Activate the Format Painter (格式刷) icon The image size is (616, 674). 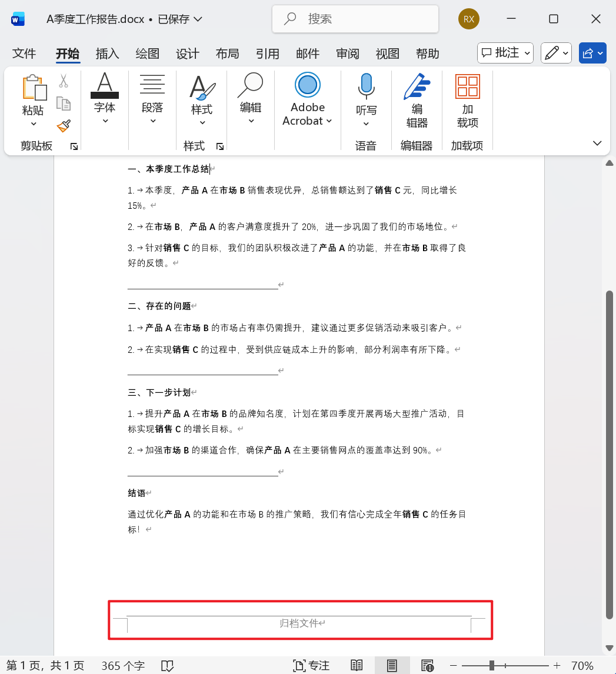[x=64, y=126]
